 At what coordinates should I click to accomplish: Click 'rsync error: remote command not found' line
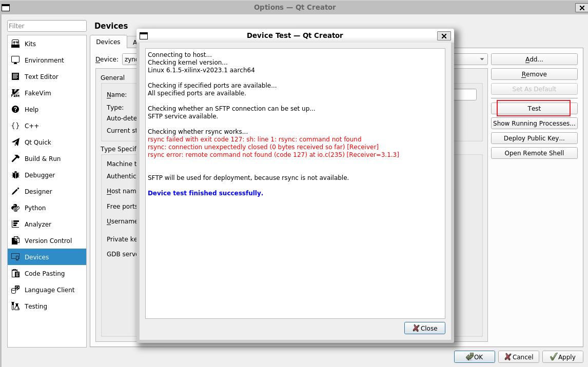click(x=273, y=154)
